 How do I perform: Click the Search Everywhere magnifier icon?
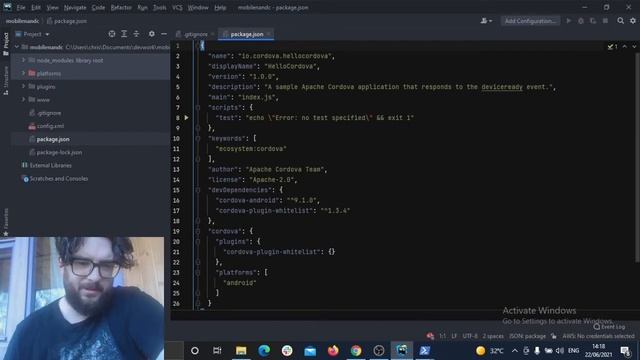620,21
